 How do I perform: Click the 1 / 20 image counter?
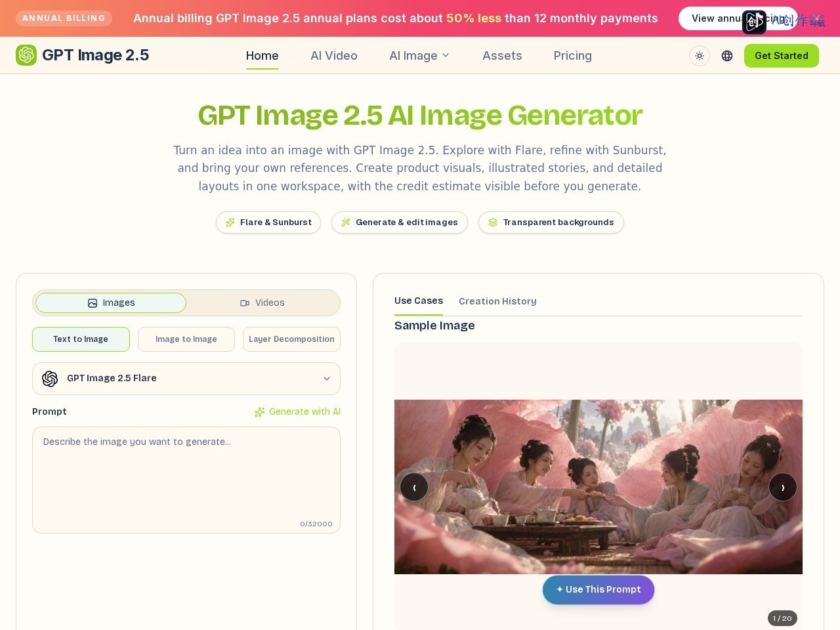782,618
